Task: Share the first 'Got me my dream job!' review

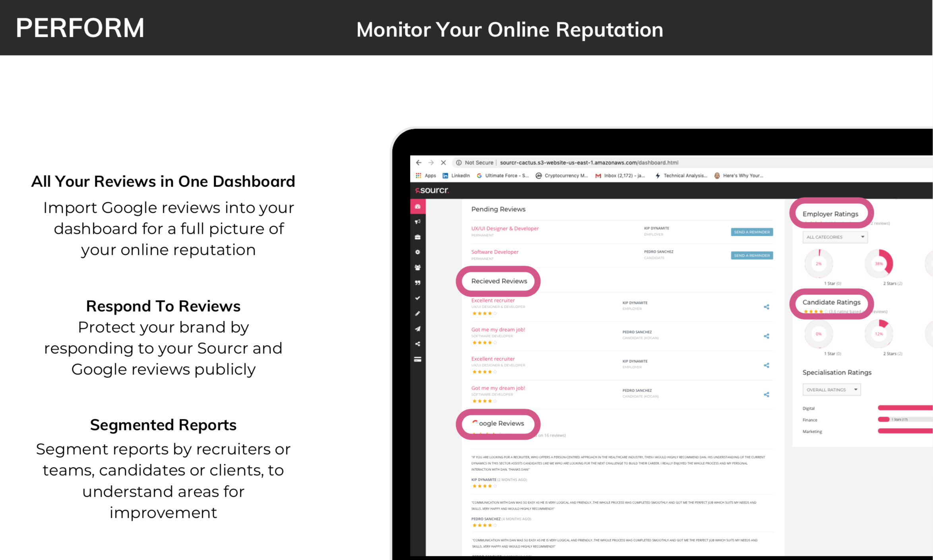Action: 767,336
